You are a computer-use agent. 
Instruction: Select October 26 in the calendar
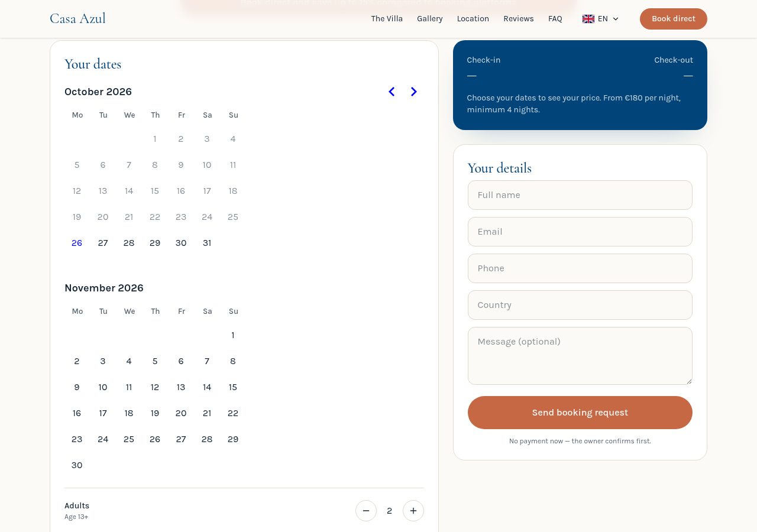tap(77, 243)
